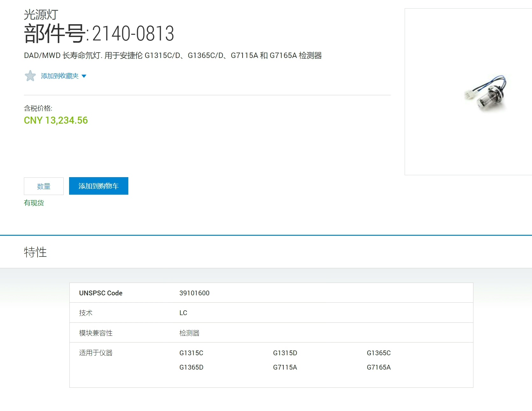Select instrument G1365D in the table
This screenshot has height=411, width=532.
tap(191, 367)
